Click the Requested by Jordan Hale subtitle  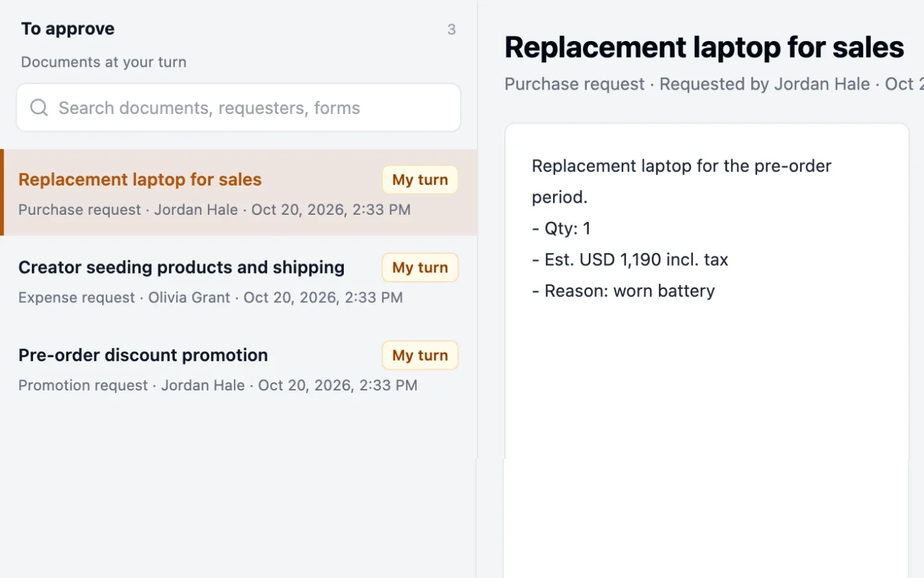[x=764, y=84]
